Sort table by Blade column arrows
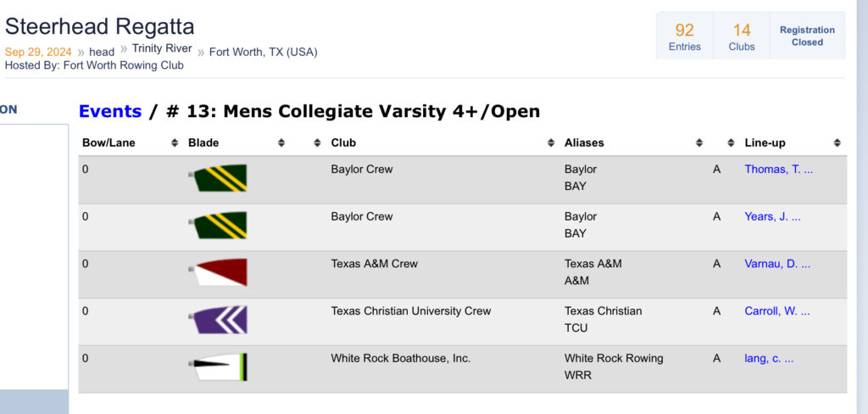Screen dimensions: 868x414 click(281, 143)
